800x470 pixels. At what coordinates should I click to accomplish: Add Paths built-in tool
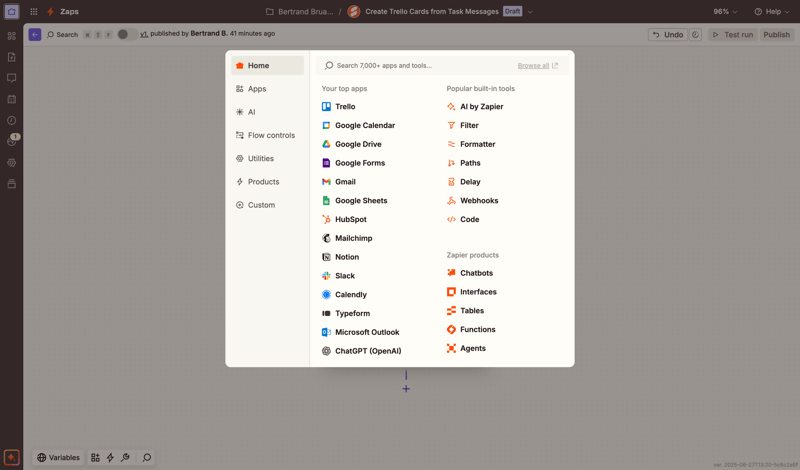[x=463, y=163]
